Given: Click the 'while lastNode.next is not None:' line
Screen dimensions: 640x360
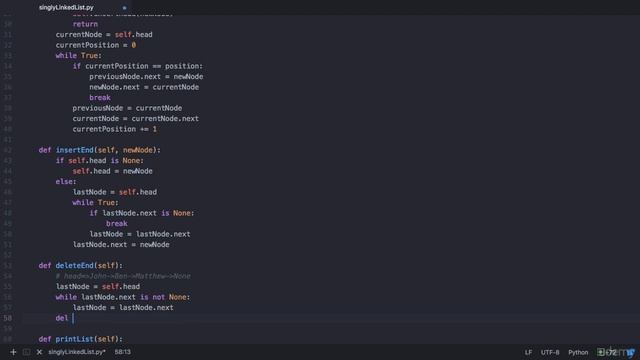Looking at the screenshot, I should click(123, 297).
